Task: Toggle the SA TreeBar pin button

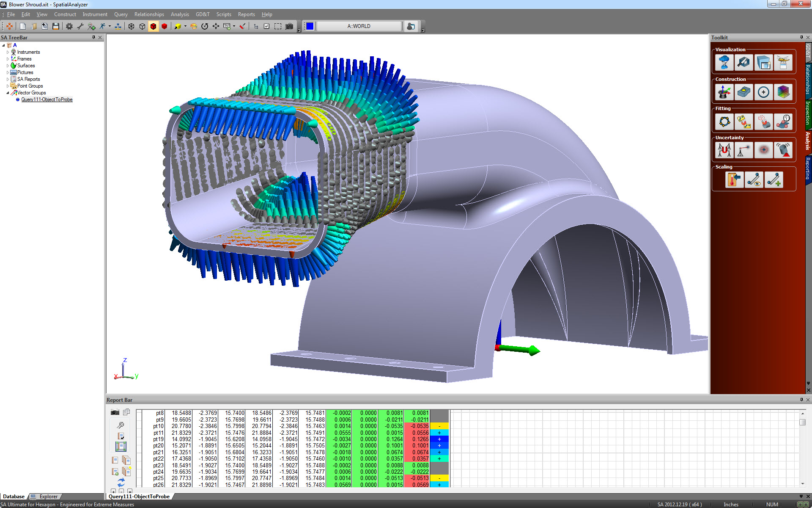Action: (93, 37)
